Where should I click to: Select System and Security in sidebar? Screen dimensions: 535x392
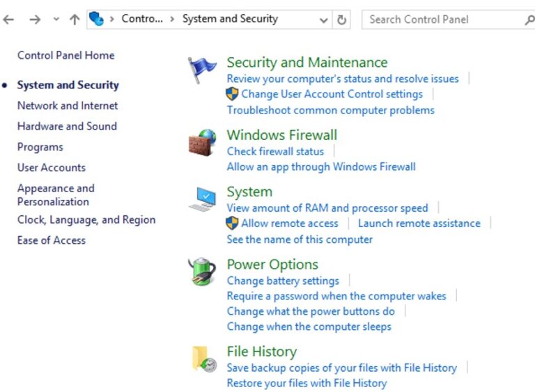click(x=68, y=85)
